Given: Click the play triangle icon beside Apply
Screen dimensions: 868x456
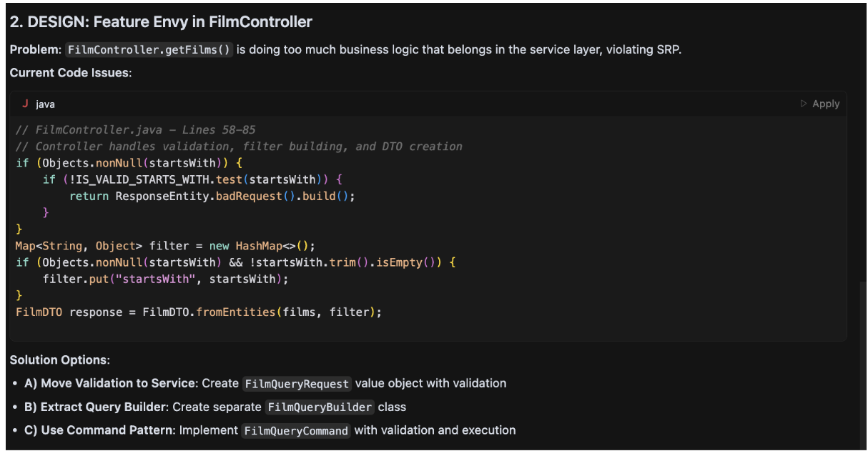Looking at the screenshot, I should (x=804, y=104).
